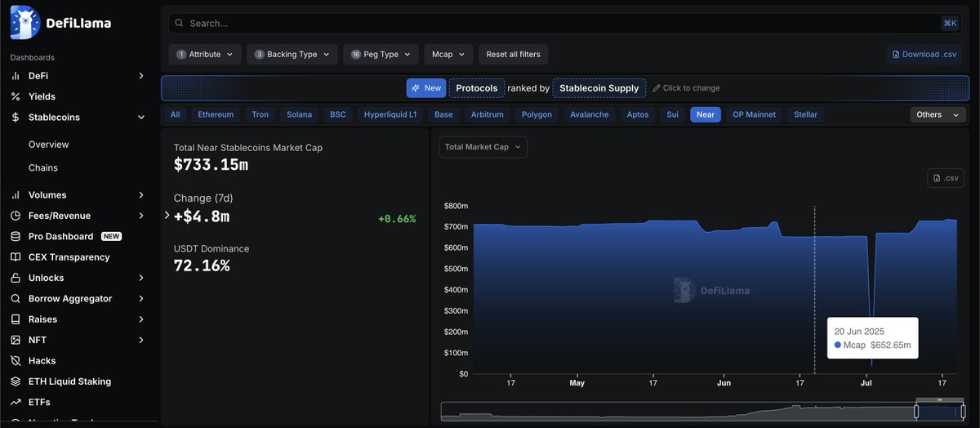Open the Backing Type filter dropdown
The width and height of the screenshot is (980, 428).
(x=292, y=55)
